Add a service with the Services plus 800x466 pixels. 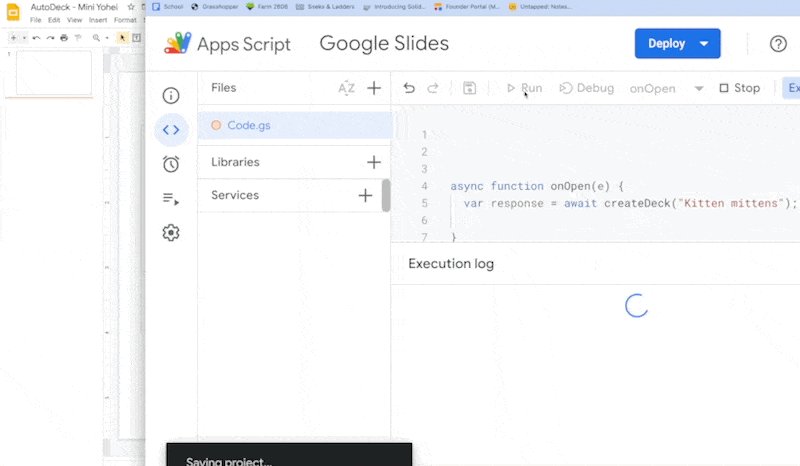(x=365, y=195)
